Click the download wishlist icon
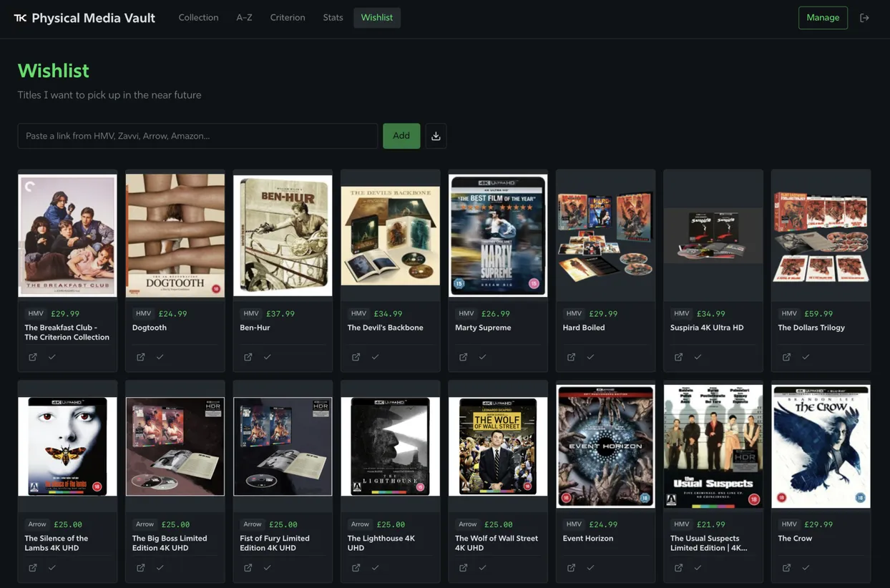This screenshot has width=890, height=588. [436, 136]
